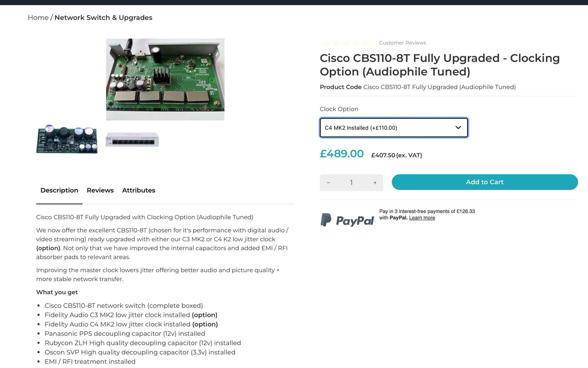Add the Cisco switch to cart

(x=485, y=182)
